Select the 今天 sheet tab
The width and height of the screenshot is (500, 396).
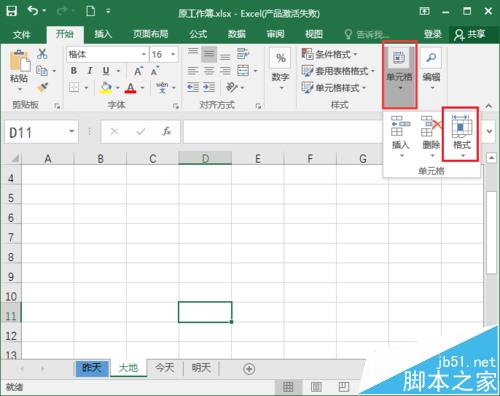click(x=165, y=368)
